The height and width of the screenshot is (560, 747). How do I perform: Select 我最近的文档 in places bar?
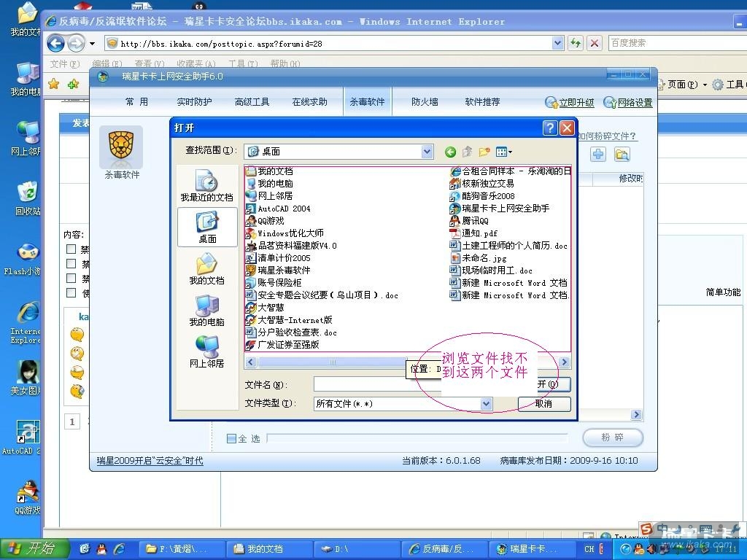206,186
